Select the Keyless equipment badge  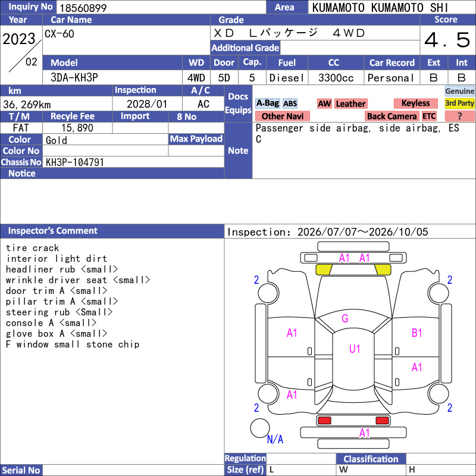click(415, 103)
